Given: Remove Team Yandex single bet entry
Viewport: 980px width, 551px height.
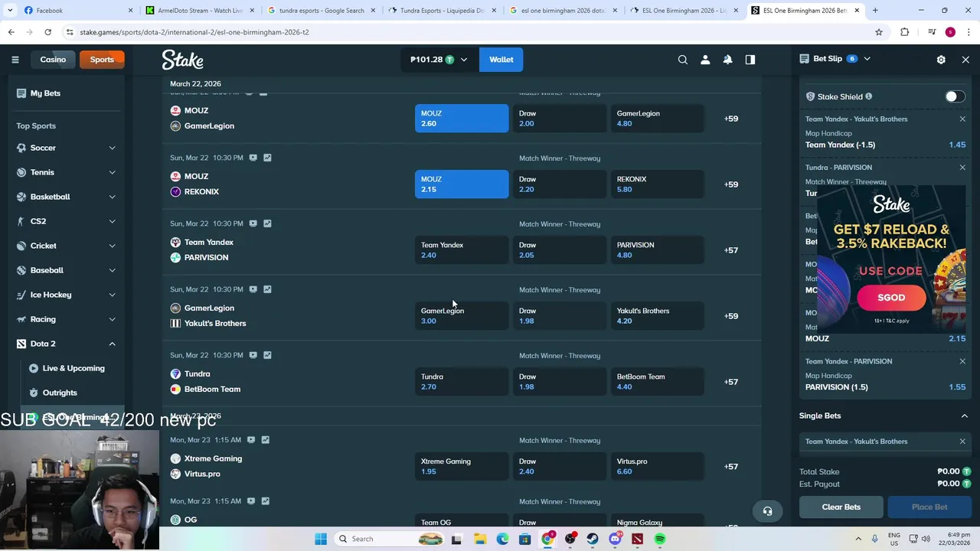Looking at the screenshot, I should [x=962, y=441].
